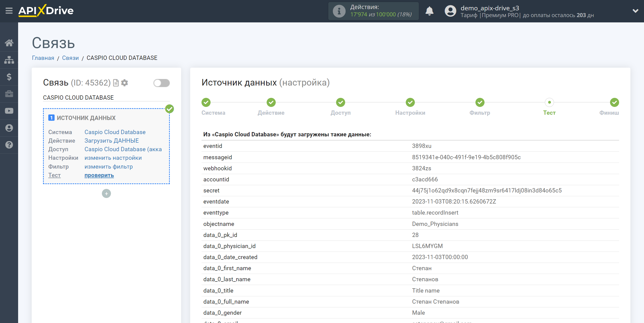Click изменить фильтр link
Image resolution: width=644 pixels, height=323 pixels.
[109, 167]
